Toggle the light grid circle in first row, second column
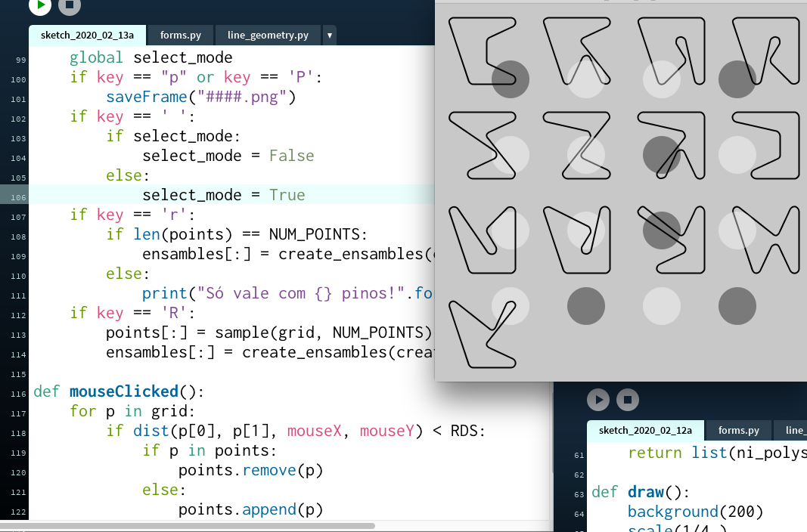The width and height of the screenshot is (807, 532). 586,79
